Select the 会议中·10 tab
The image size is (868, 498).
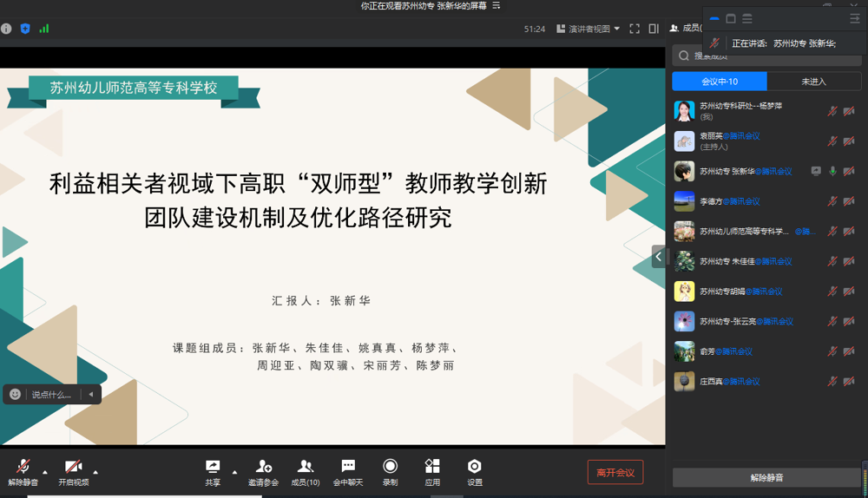(720, 82)
